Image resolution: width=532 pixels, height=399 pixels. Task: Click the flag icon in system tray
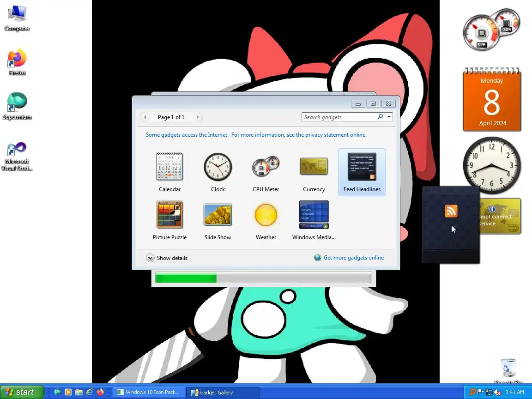pyautogui.click(x=480, y=392)
